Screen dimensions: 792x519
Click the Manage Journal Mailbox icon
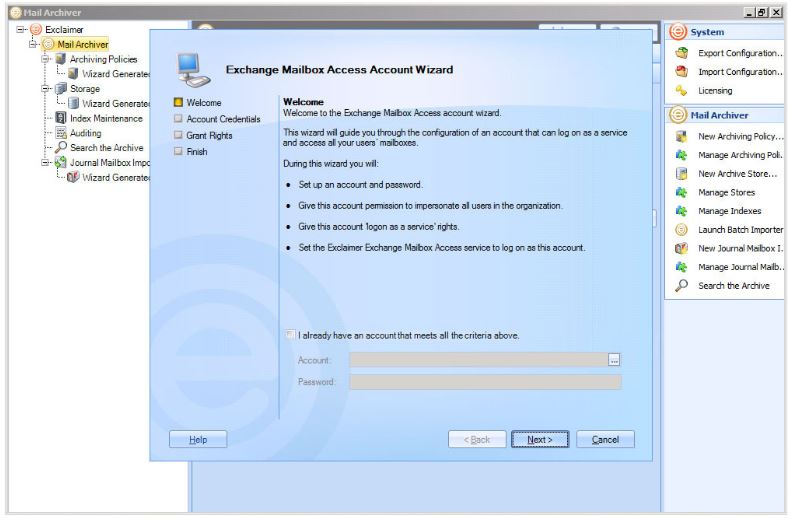[x=682, y=267]
